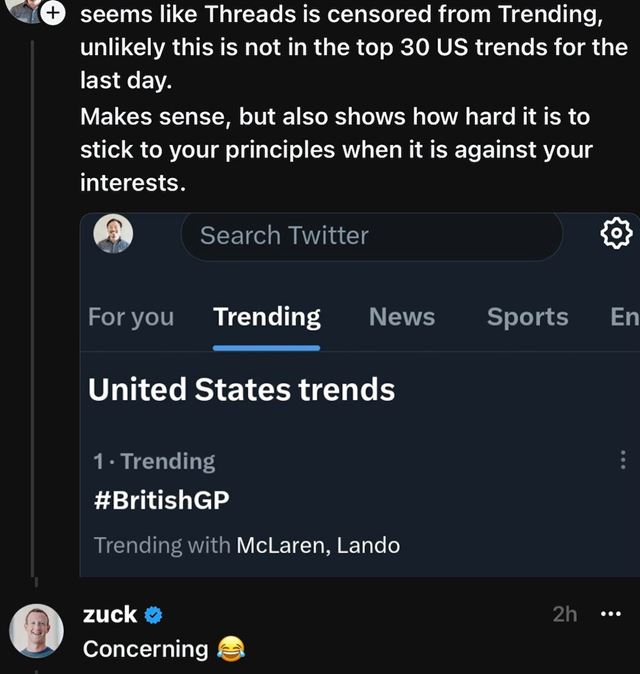The height and width of the screenshot is (674, 640).
Task: Tap the Lando related trend
Action: click(368, 546)
